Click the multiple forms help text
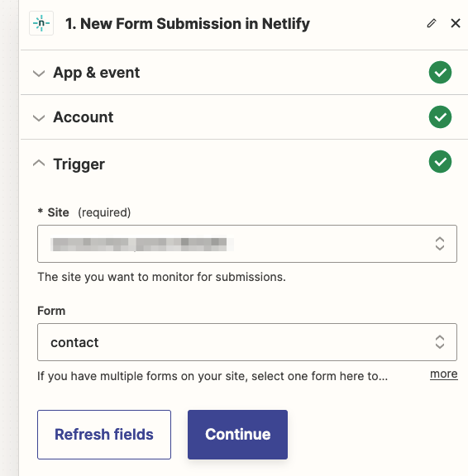Viewport: 468px width, 476px height. (x=213, y=376)
